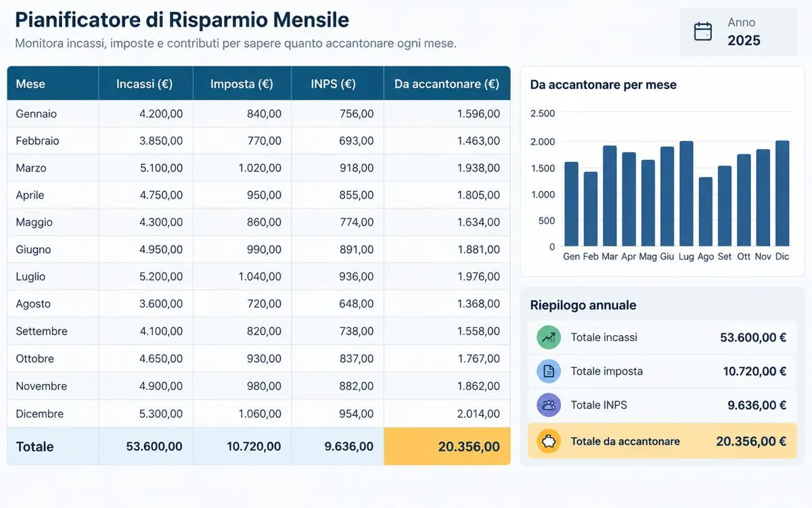Click the summary value 10.720,00 €
This screenshot has width=812, height=508.
[x=754, y=371]
